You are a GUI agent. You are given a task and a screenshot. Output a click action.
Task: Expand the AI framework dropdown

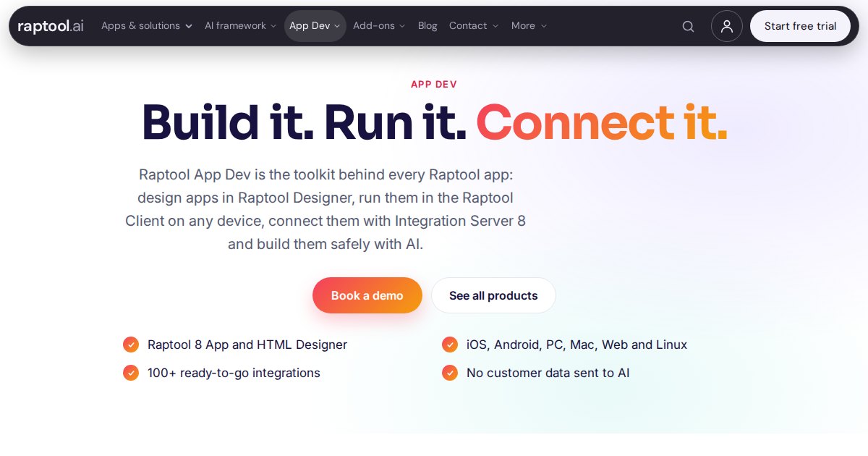(x=240, y=26)
